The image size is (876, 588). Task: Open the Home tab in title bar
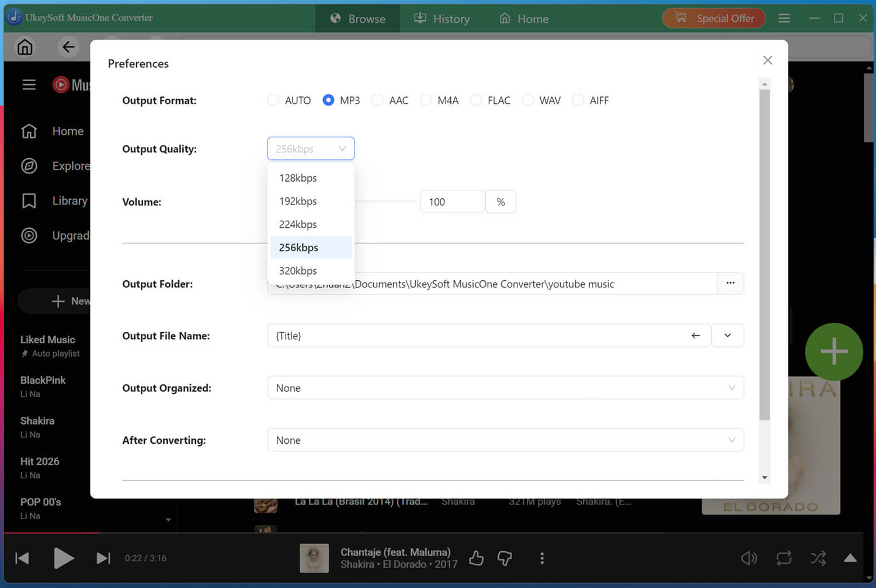[524, 19]
